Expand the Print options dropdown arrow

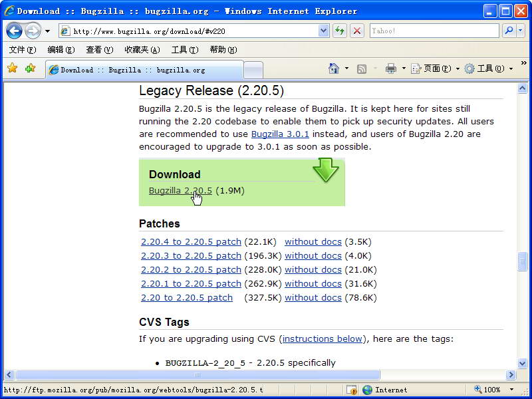pyautogui.click(x=404, y=68)
